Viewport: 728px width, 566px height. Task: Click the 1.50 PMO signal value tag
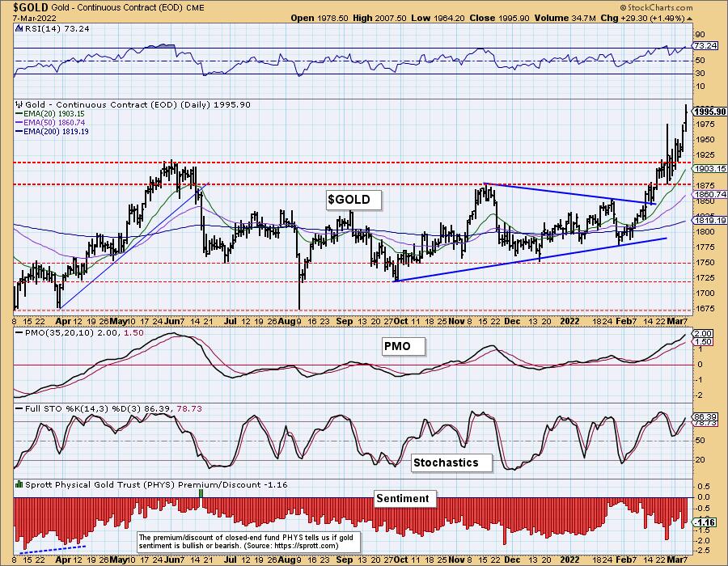coord(702,341)
